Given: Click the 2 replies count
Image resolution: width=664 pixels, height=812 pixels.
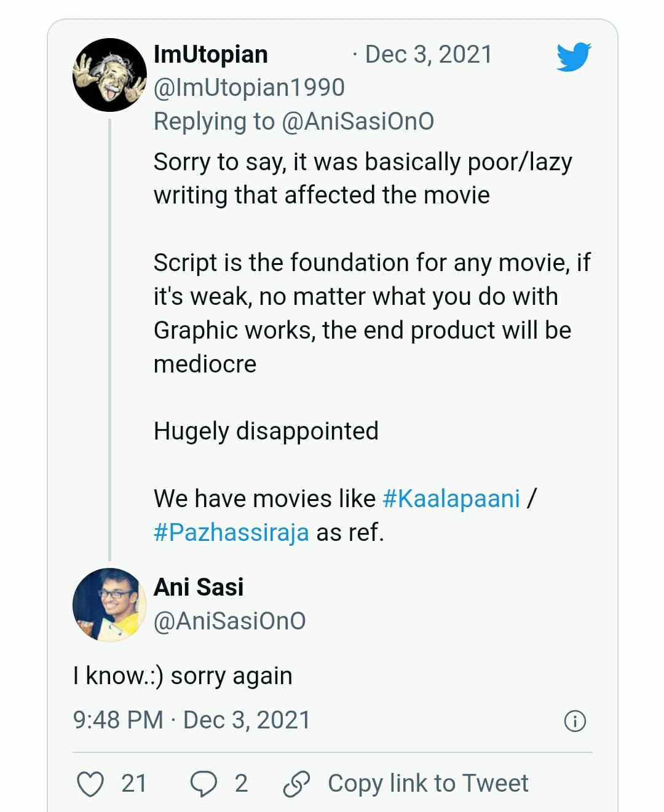Looking at the screenshot, I should click(241, 784).
